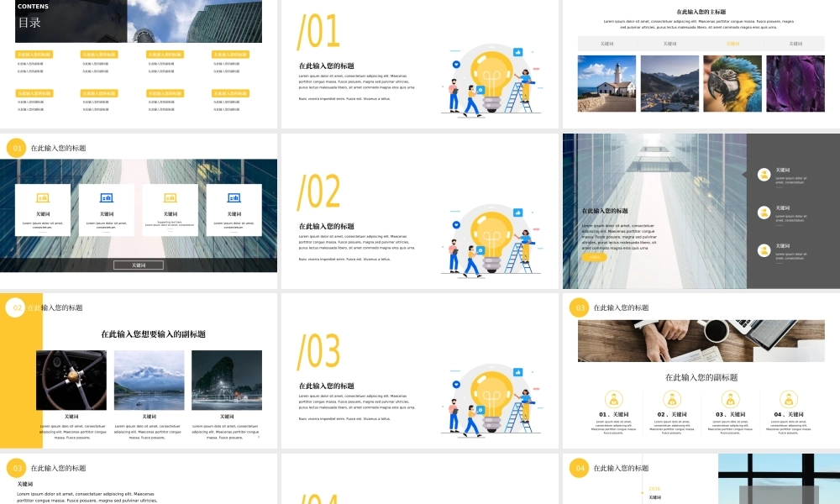This screenshot has height=504, width=840.
Task: Click the 目录 contents slide heading
Action: [29, 23]
